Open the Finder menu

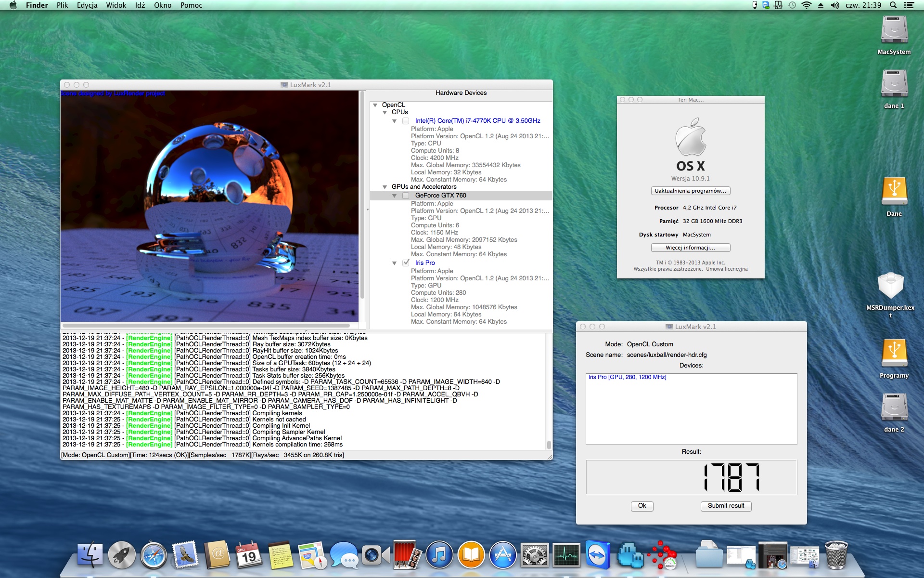[37, 5]
